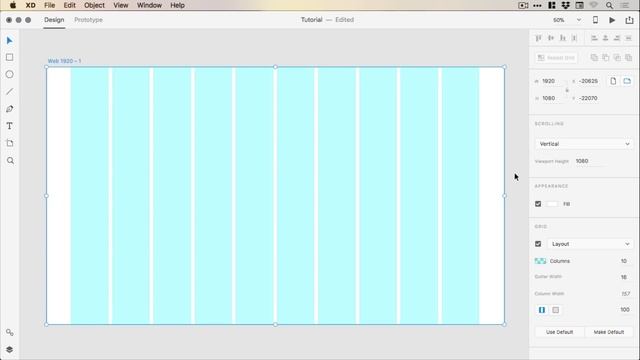The height and width of the screenshot is (360, 640).
Task: Click the distribute vertically icon
Action: point(574,38)
